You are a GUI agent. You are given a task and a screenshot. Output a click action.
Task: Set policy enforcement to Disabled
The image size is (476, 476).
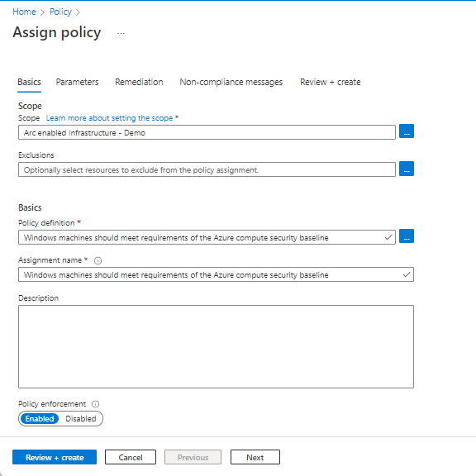[x=81, y=419]
